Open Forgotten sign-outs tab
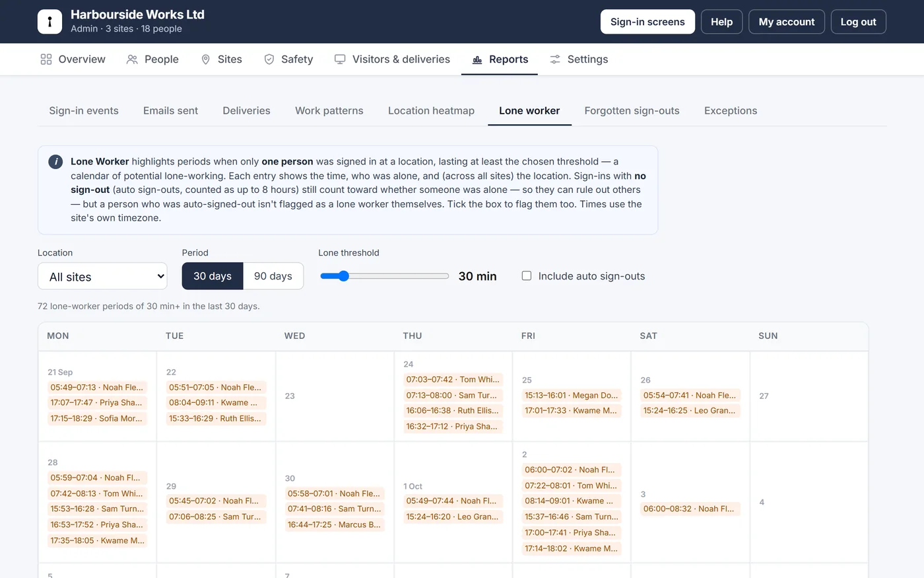The height and width of the screenshot is (578, 924). (x=632, y=111)
